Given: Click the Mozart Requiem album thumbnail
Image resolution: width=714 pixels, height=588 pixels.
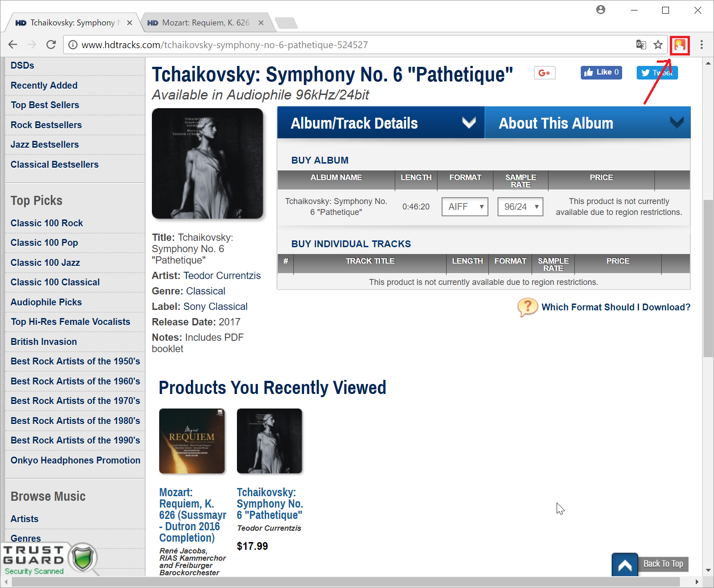Looking at the screenshot, I should pos(192,441).
